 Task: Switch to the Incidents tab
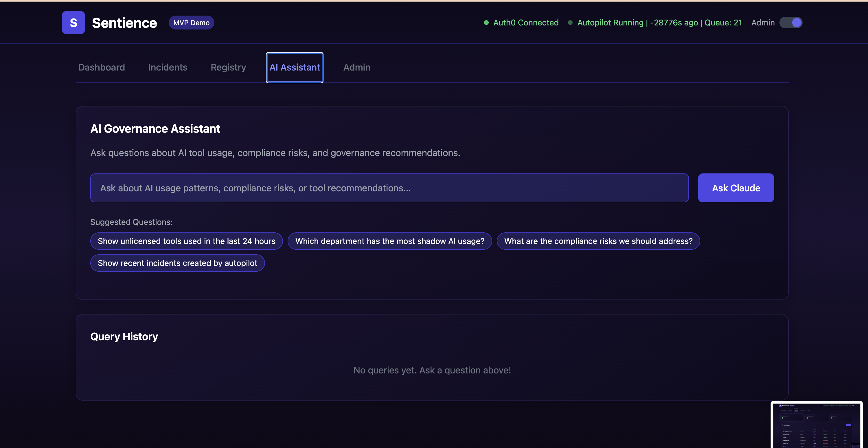point(168,67)
